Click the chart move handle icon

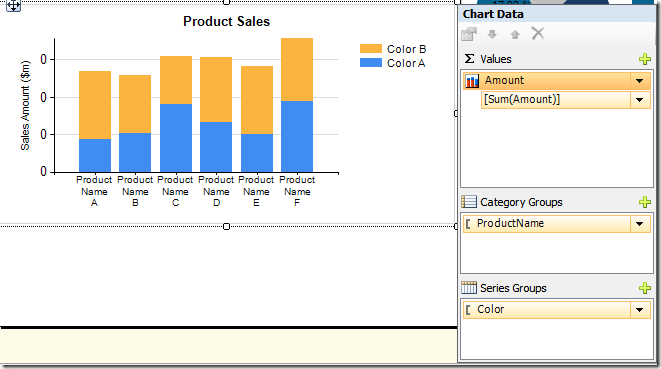(x=13, y=6)
